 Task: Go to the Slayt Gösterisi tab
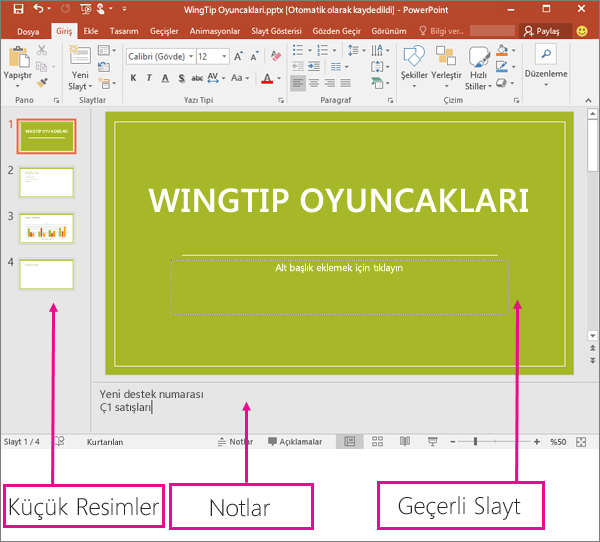276,31
